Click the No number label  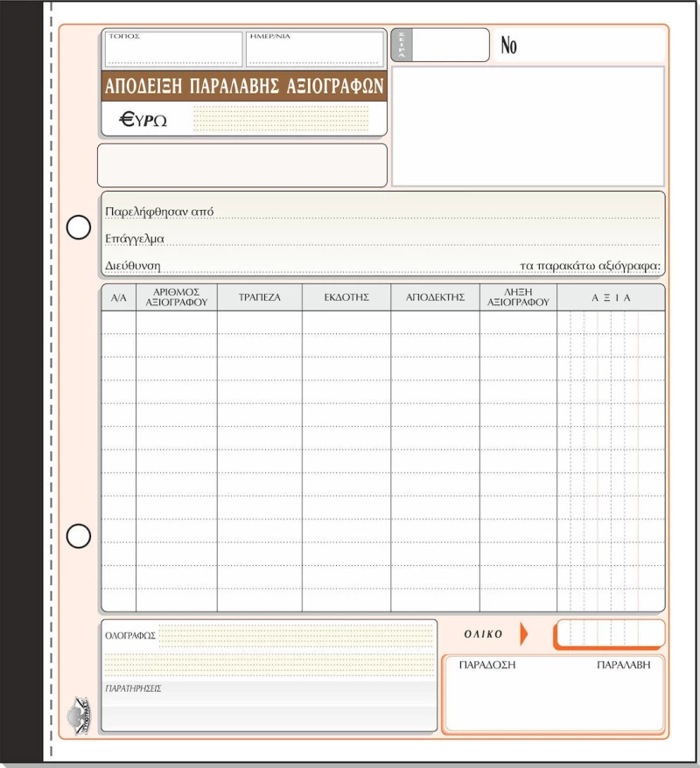tap(508, 45)
